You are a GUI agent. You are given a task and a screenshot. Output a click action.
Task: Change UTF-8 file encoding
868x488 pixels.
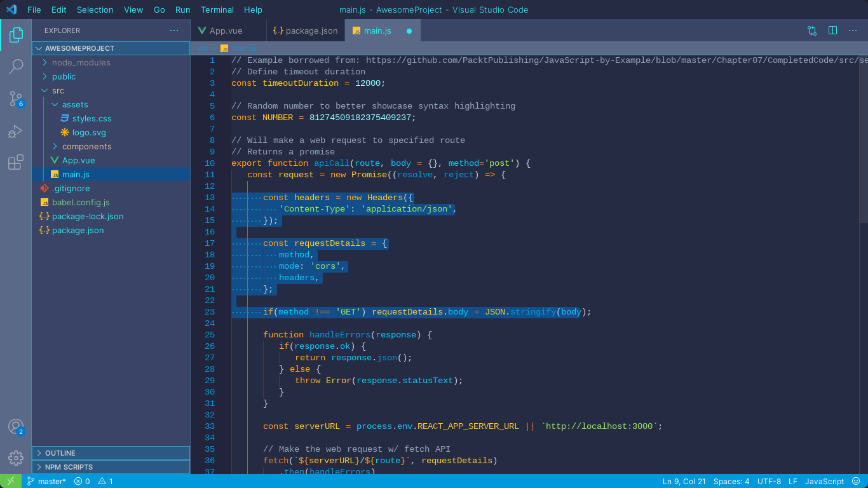point(769,481)
